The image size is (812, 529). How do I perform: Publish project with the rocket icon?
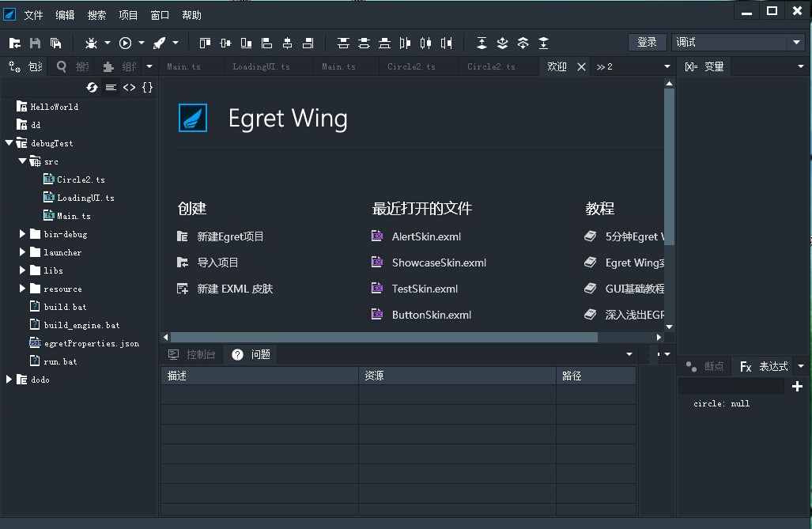pos(160,43)
